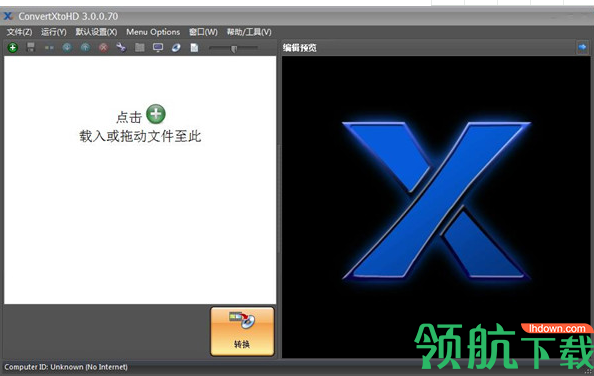Click the green add file toolbar icon
The width and height of the screenshot is (594, 376).
(13, 48)
